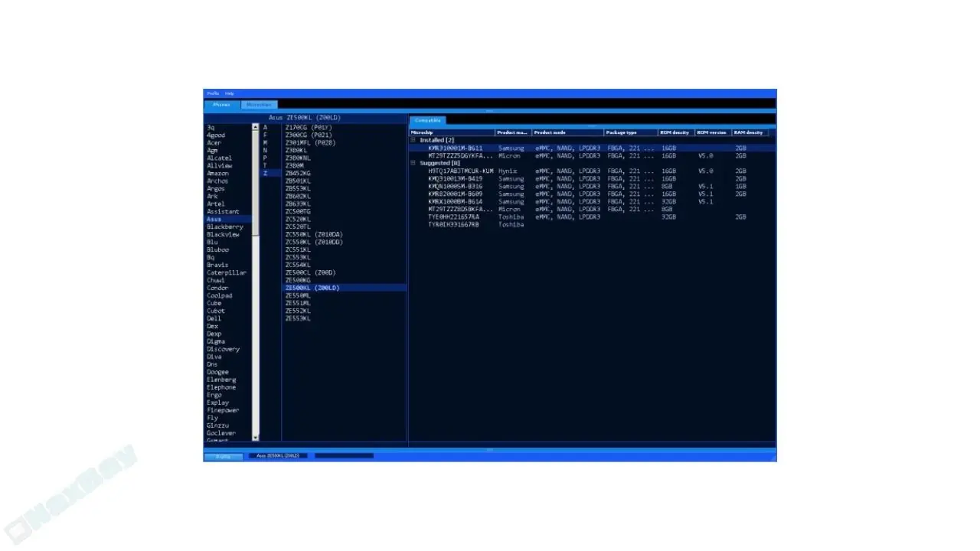980x551 pixels.
Task: Select the Asus brand
Action: [x=228, y=219]
